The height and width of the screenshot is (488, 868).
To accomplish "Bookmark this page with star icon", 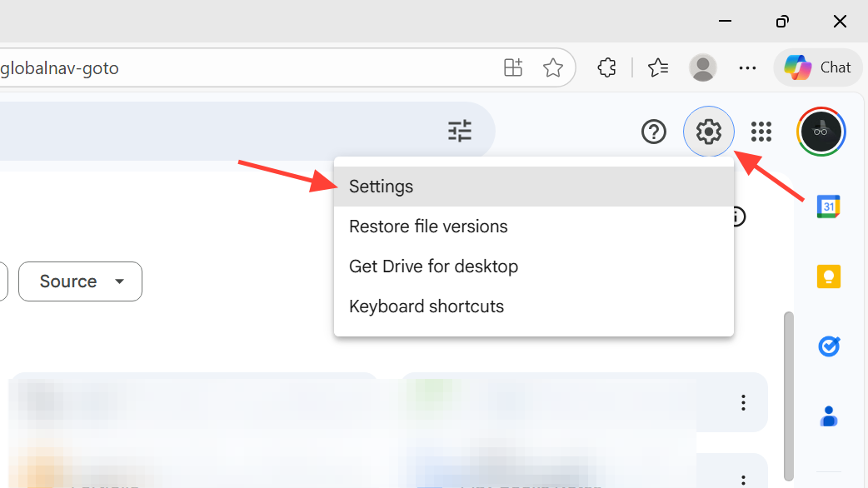I will click(x=553, y=67).
